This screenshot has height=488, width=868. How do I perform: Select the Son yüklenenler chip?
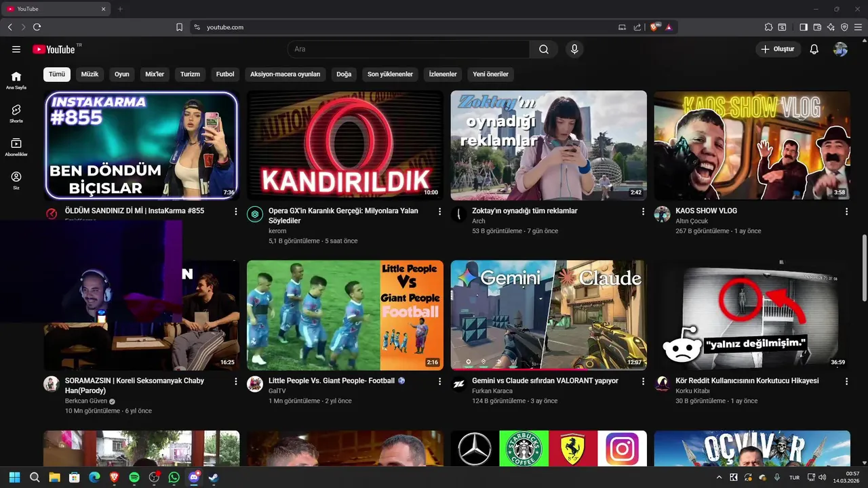(x=390, y=74)
